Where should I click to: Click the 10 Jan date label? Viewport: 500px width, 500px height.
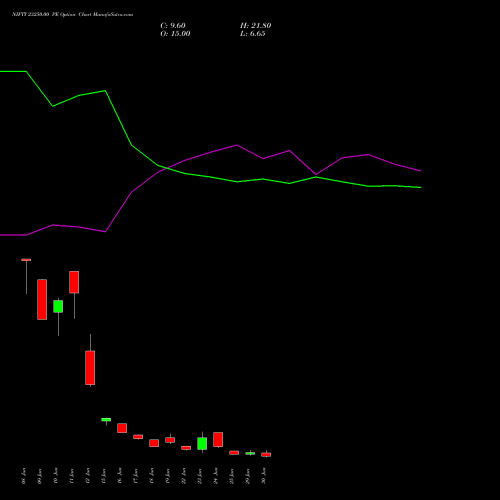[x=56, y=476]
